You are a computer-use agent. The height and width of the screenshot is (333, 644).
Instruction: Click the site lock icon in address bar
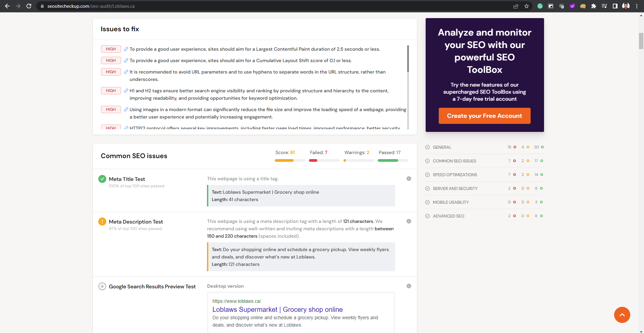tap(42, 6)
